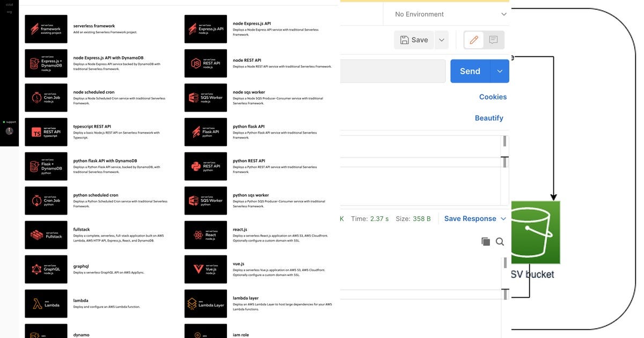644x338 pixels.
Task: Click the GraphQL node.js template icon
Action: [46, 269]
